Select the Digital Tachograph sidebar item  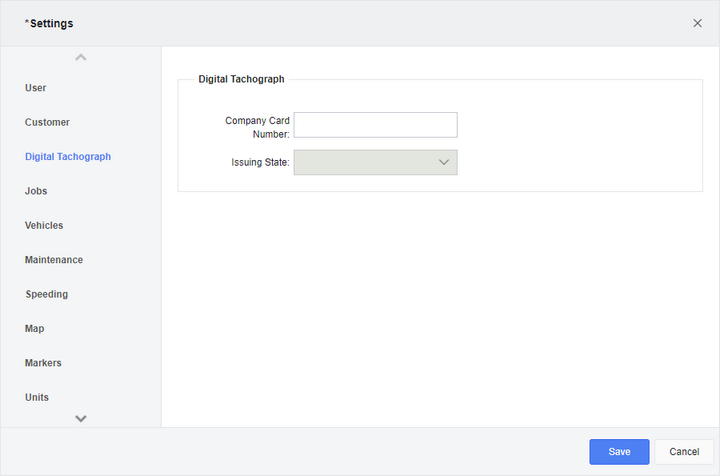tap(68, 157)
